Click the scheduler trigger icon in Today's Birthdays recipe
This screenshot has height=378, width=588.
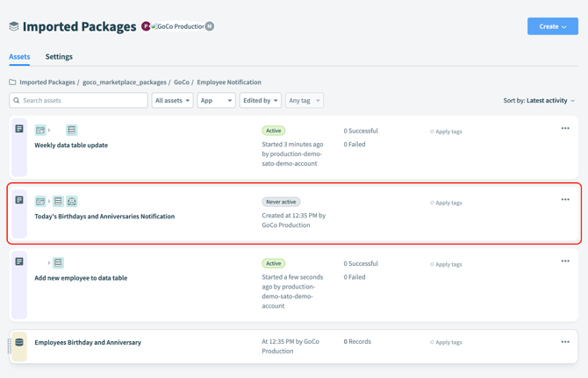(x=40, y=202)
